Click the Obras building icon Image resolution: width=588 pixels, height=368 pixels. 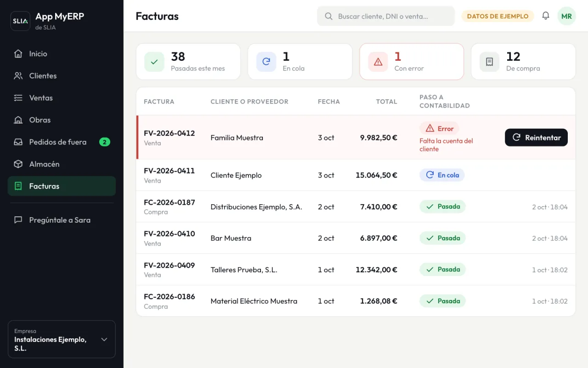(18, 120)
